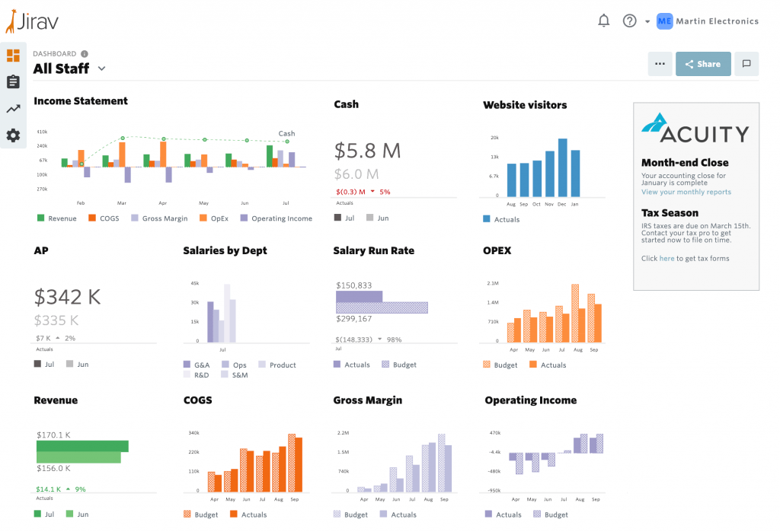Open the comments speech bubble icon

746,64
